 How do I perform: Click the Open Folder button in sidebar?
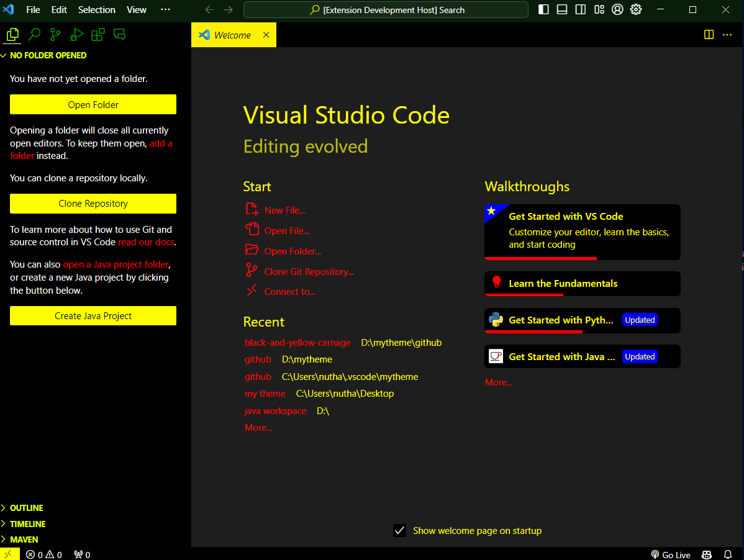[x=93, y=104]
